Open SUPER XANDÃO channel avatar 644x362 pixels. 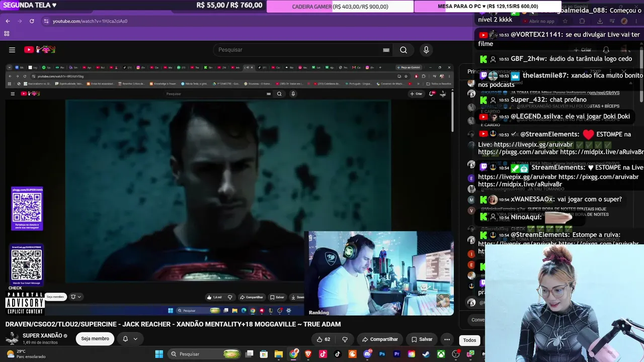(x=12, y=339)
